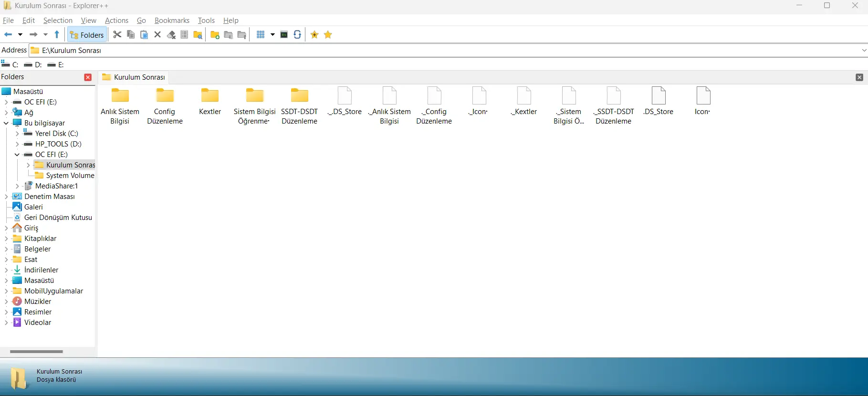
Task: Open the Selection menu
Action: tap(58, 21)
